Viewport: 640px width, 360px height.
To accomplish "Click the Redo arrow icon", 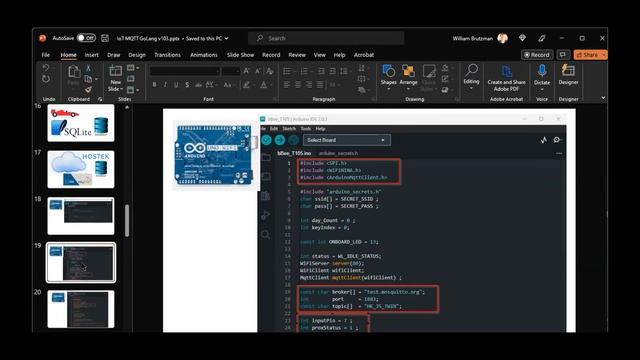I will [46, 79].
